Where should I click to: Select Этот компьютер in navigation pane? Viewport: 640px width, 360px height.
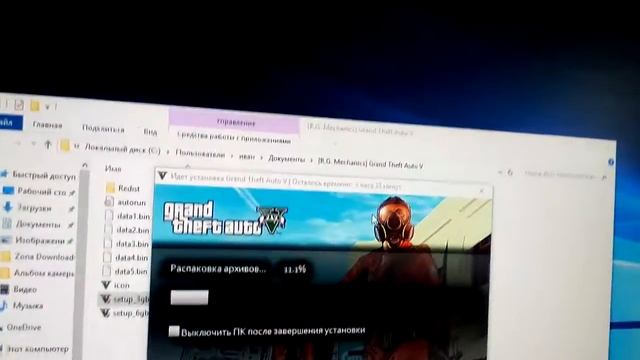click(38, 349)
